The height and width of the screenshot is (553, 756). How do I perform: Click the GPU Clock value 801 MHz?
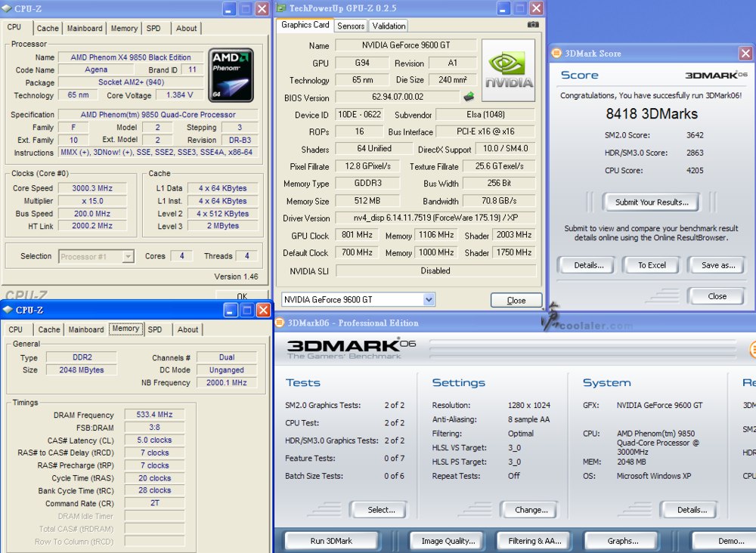[x=357, y=235]
